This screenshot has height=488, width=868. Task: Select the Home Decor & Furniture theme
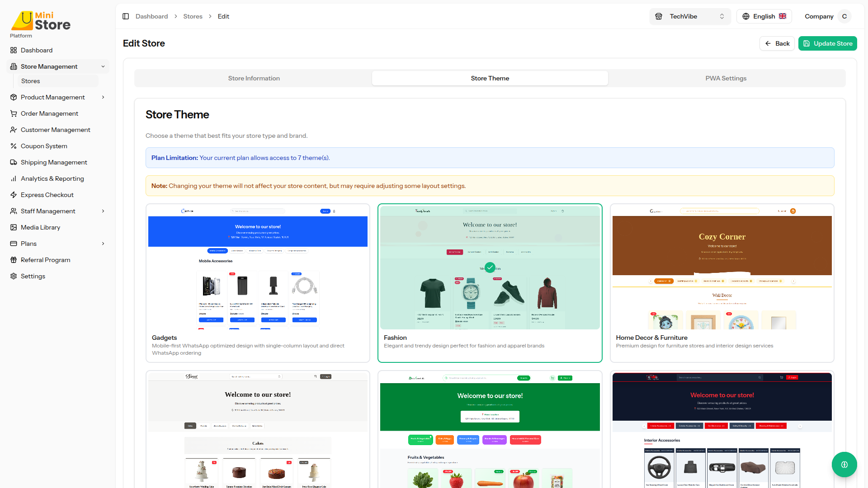coord(722,283)
